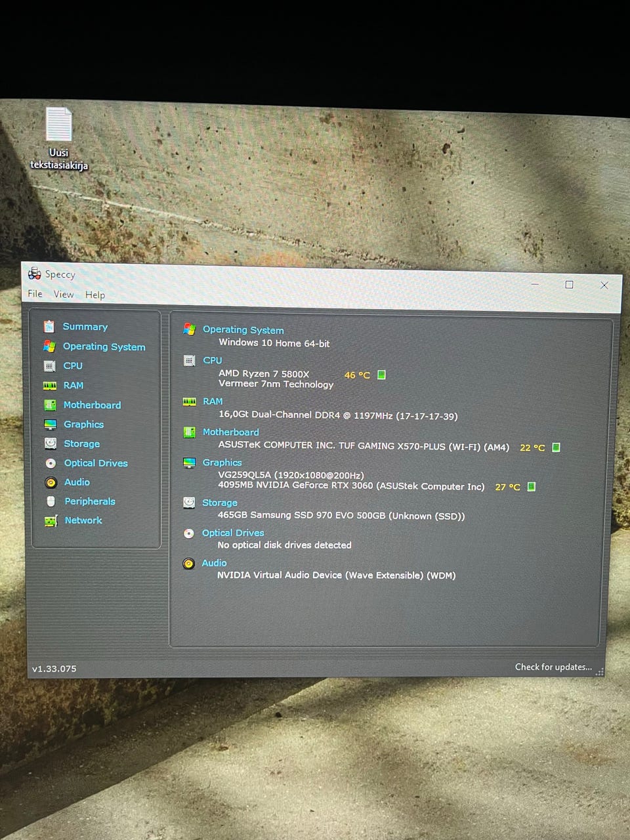630x840 pixels.
Task: Click the green indicator beside 46 °C
Action: 381,375
